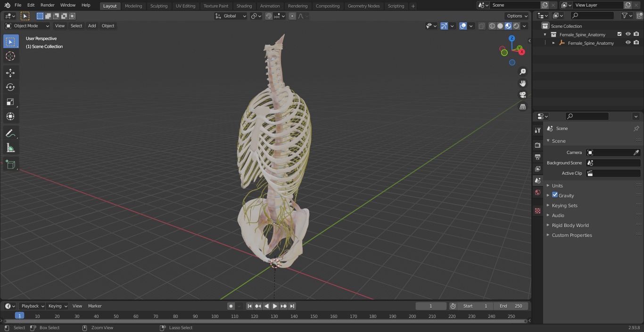Open the Output properties tab
The width and height of the screenshot is (644, 332).
537,157
